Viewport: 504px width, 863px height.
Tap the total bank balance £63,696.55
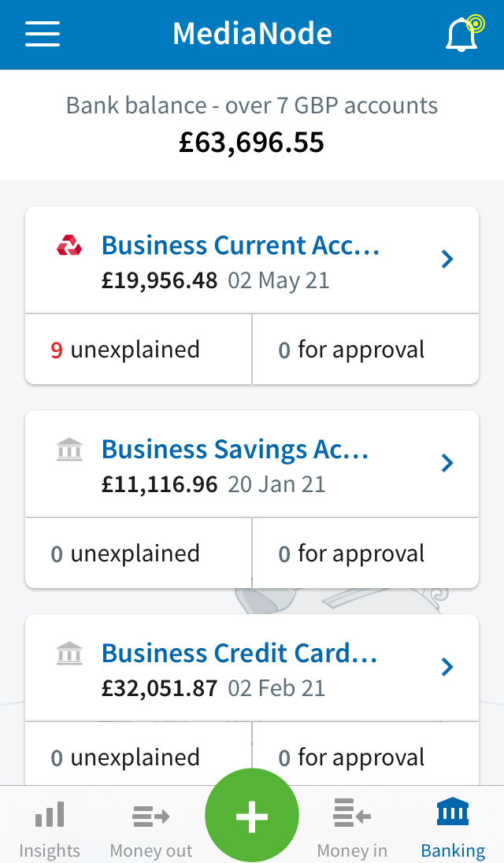[x=252, y=143]
